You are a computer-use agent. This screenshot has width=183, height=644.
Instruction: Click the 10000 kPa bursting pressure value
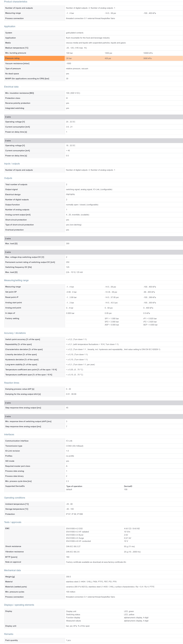coord(148,53)
